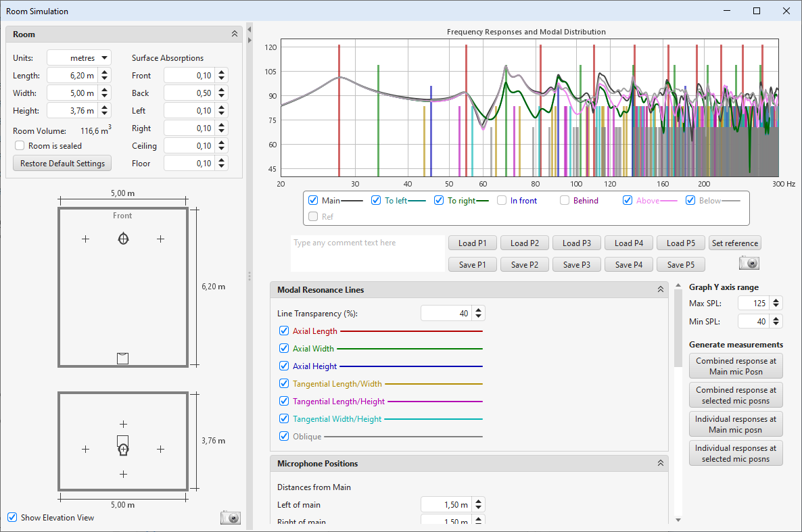Image resolution: width=802 pixels, height=532 pixels.
Task: Uncheck the Axial Height modal line
Action: point(284,366)
